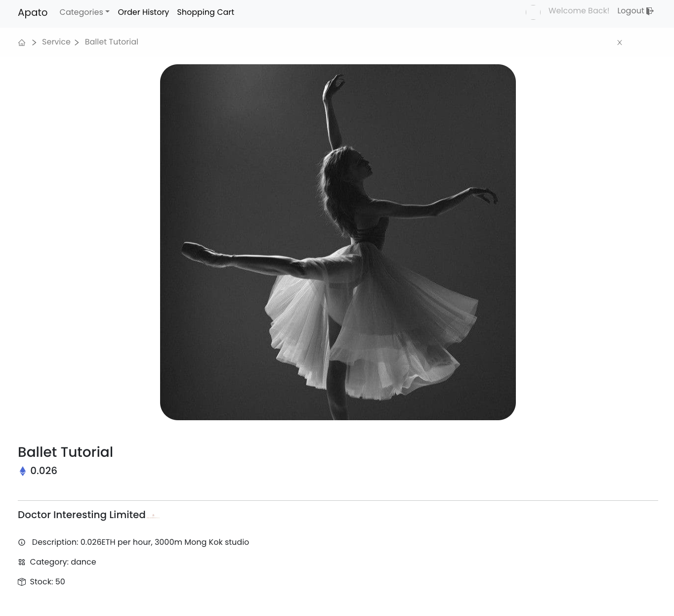Open the Categories dropdown
The height and width of the screenshot is (616, 674).
pos(84,12)
